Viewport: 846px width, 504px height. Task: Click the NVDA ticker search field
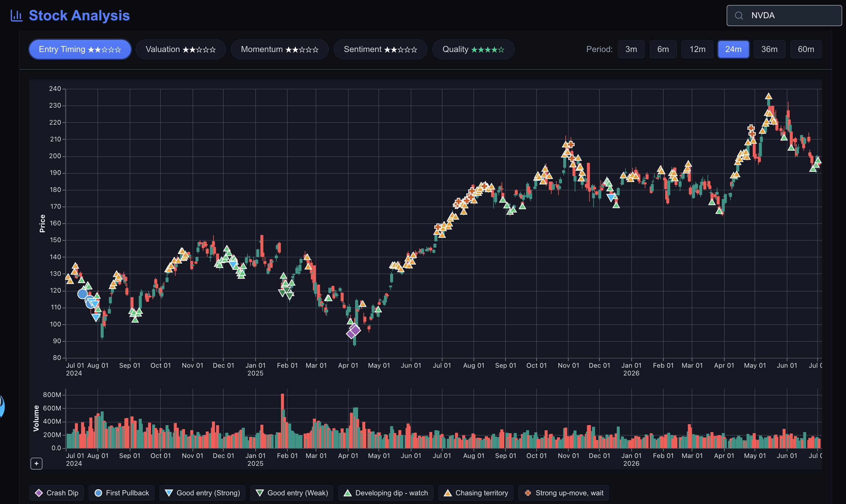pyautogui.click(x=784, y=16)
